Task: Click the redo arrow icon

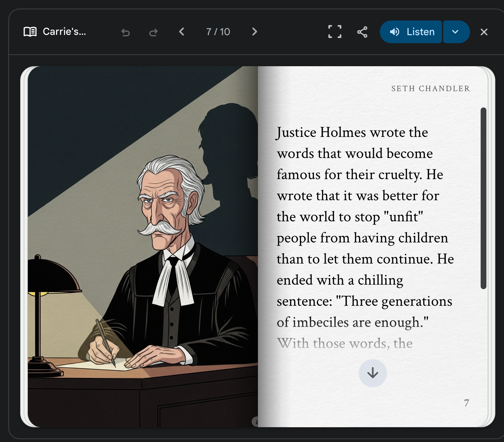Action: pyautogui.click(x=154, y=32)
